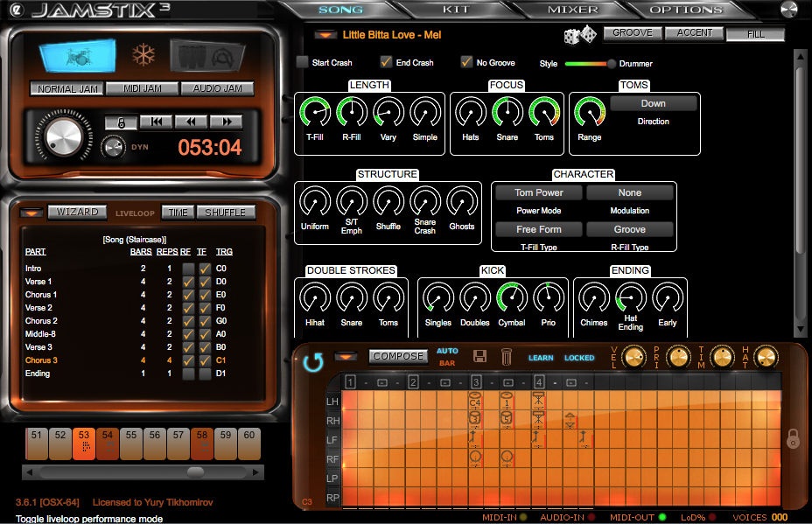This screenshot has width=812, height=524.
Task: Jump to song start with skip-back button
Action: pyautogui.click(x=156, y=122)
